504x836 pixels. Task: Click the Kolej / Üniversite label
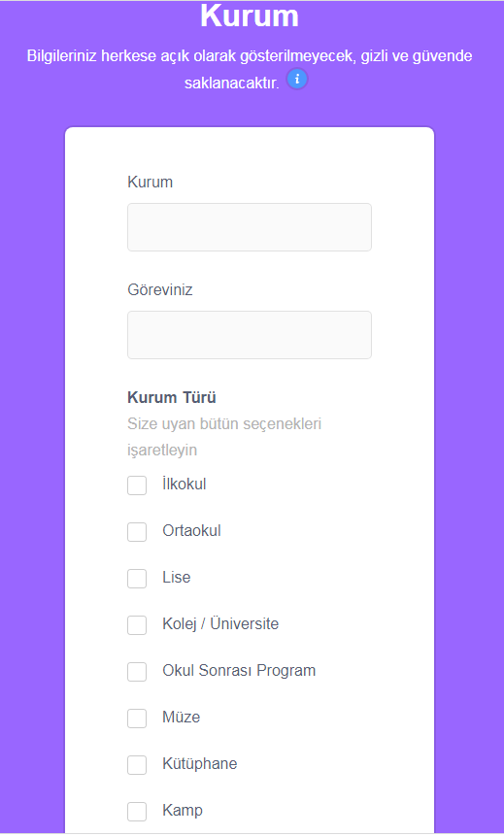(220, 623)
